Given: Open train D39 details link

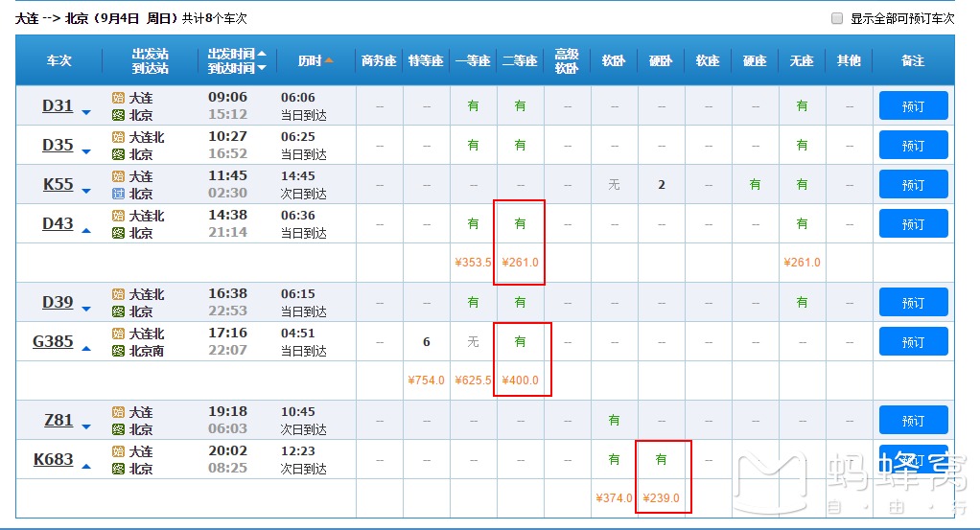Looking at the screenshot, I should 58,303.
